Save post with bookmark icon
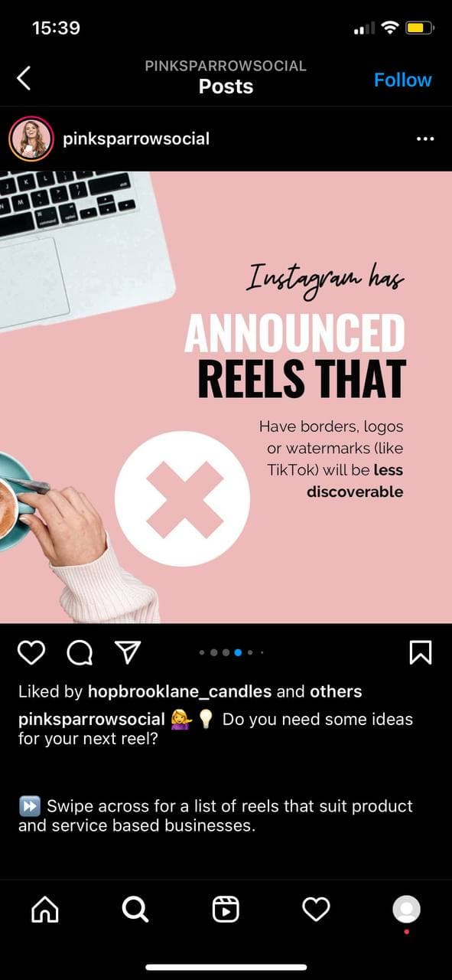The width and height of the screenshot is (452, 980). [x=421, y=652]
